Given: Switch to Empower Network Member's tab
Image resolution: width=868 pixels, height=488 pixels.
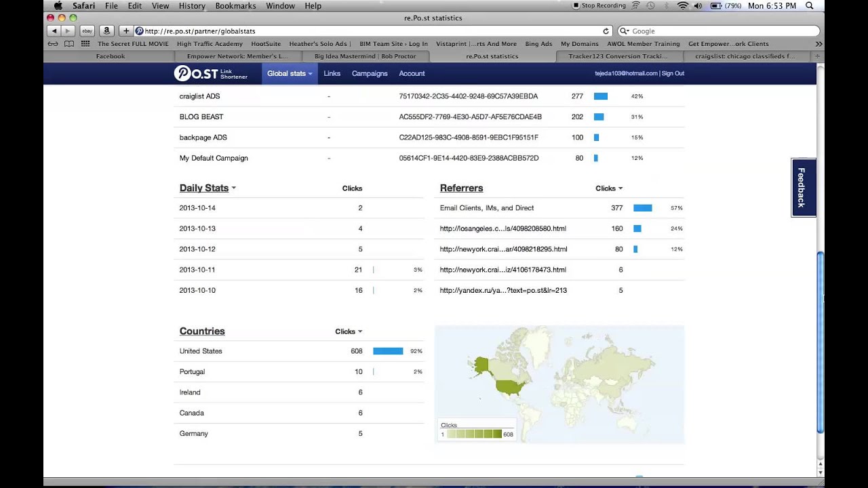Looking at the screenshot, I should [x=237, y=56].
